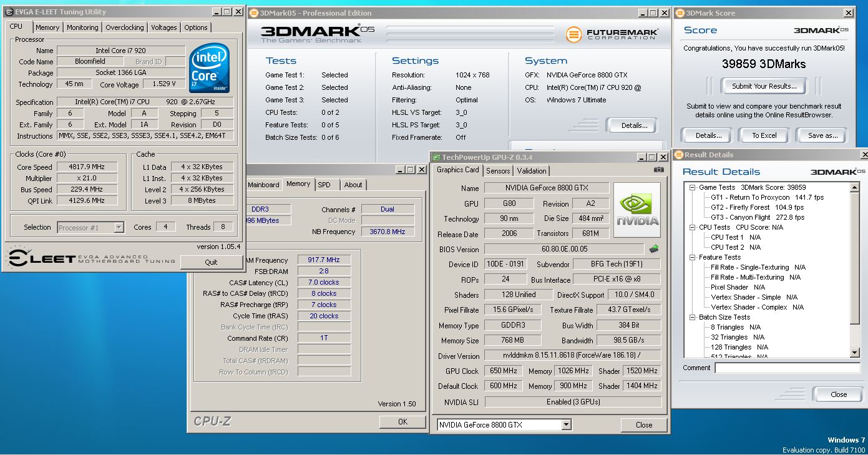Click the BIOS Version value 60.80.0E.00.05

pos(565,249)
